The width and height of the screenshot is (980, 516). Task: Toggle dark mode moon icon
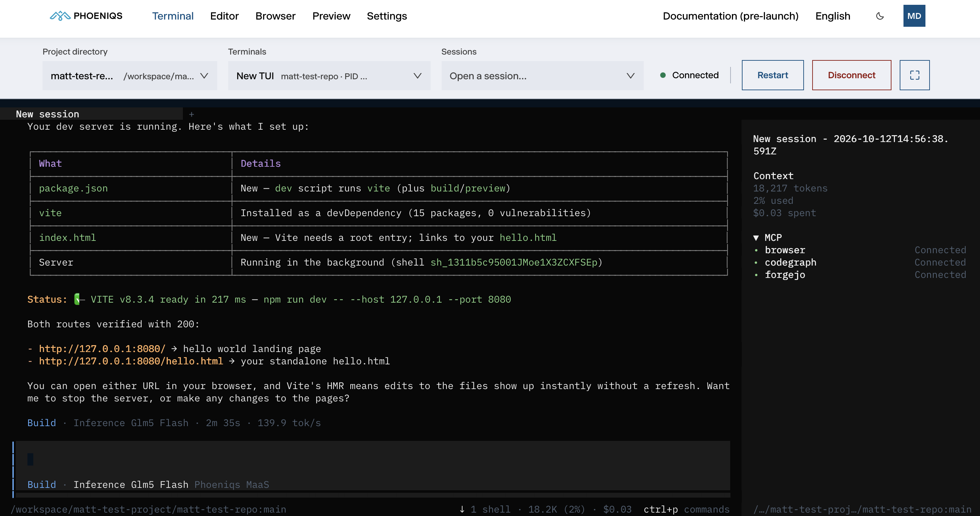point(879,16)
